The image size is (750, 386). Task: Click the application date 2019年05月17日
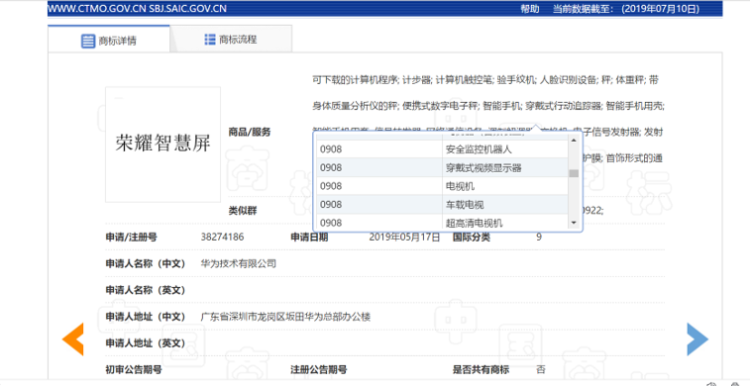404,237
